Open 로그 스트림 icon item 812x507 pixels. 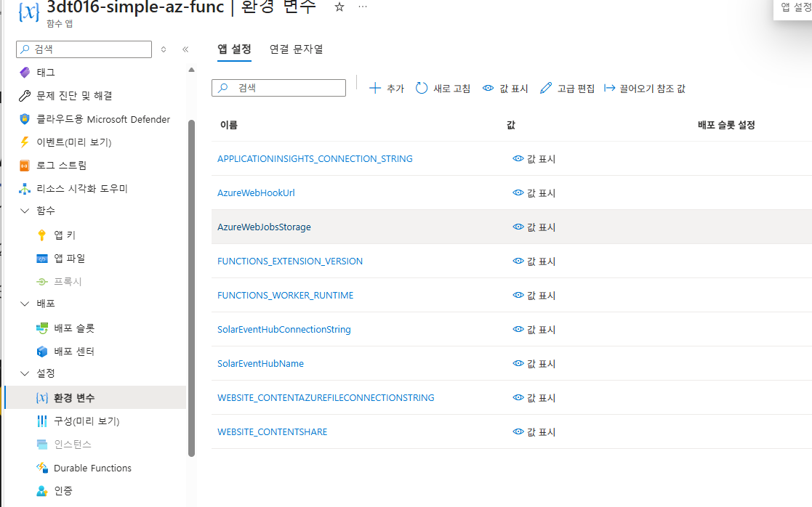[x=52, y=165]
